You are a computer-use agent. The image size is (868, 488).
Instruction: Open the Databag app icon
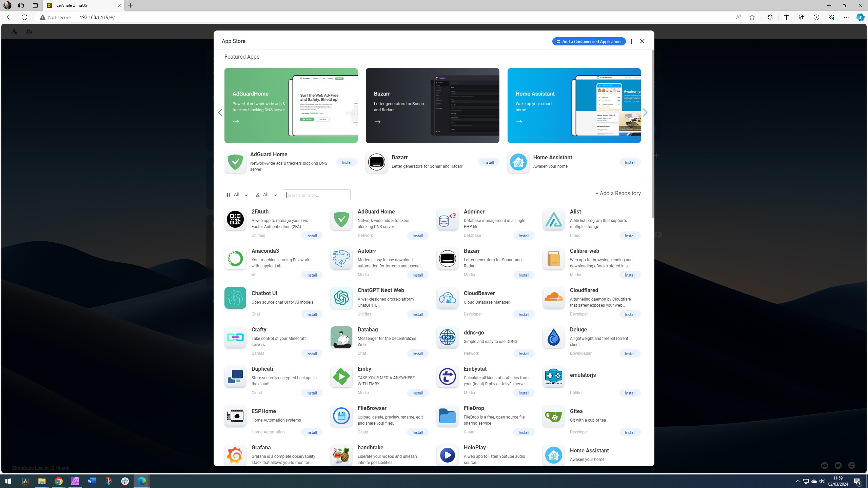tap(341, 337)
